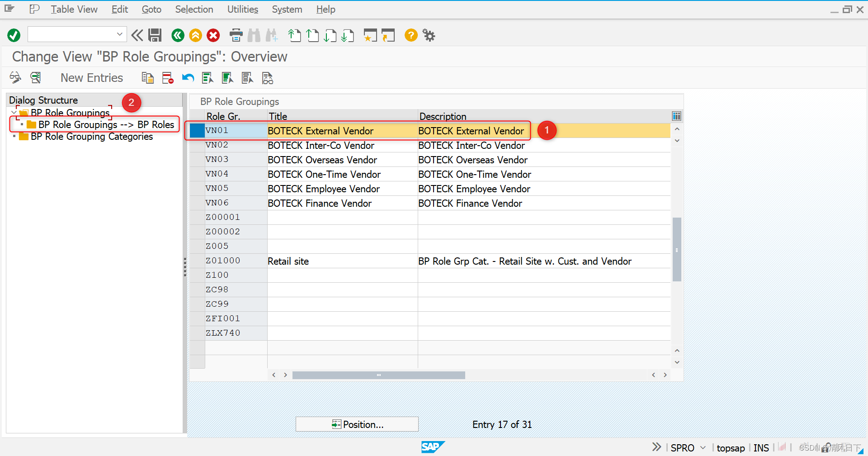Open the System menu
Viewport: 868px width, 456px height.
(x=287, y=9)
